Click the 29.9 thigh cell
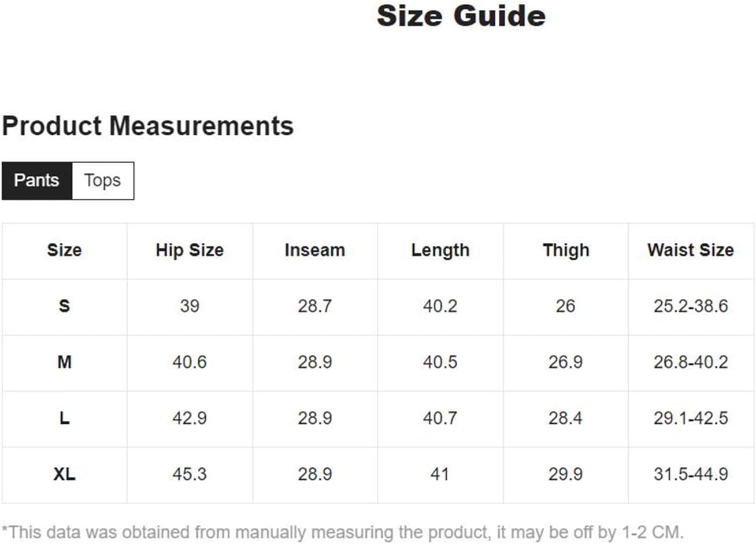Viewport: 756px width, 544px height. pyautogui.click(x=566, y=474)
